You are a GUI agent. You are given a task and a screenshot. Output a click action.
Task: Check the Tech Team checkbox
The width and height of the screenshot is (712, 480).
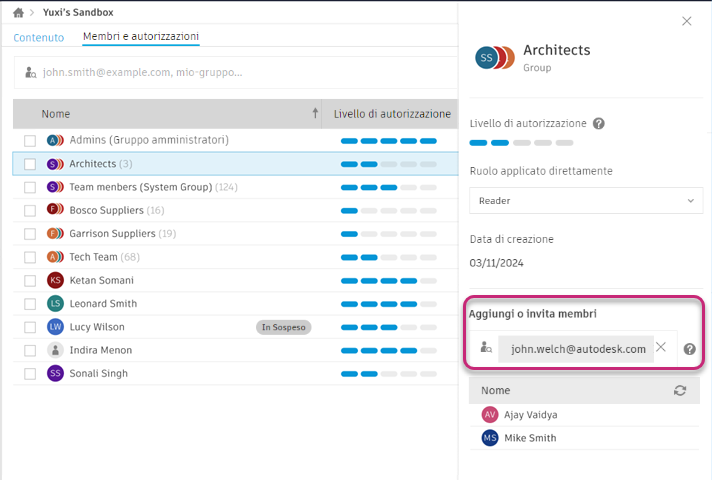[x=30, y=257]
